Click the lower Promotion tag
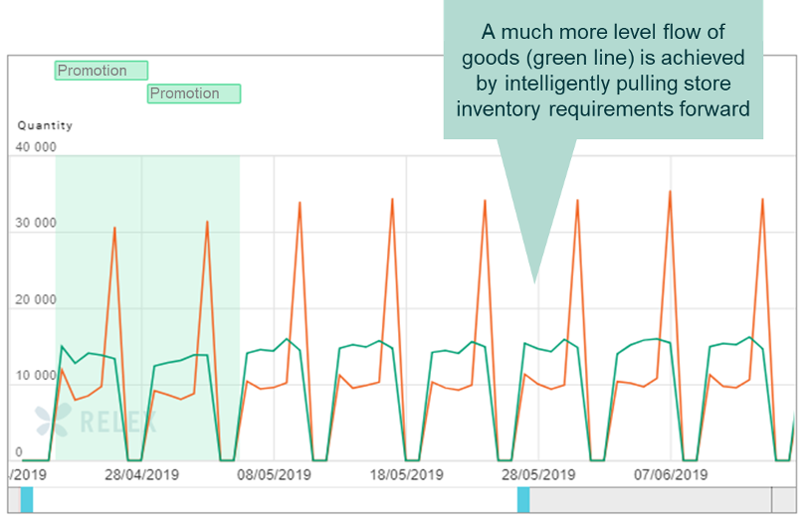812x524 pixels. (x=194, y=93)
